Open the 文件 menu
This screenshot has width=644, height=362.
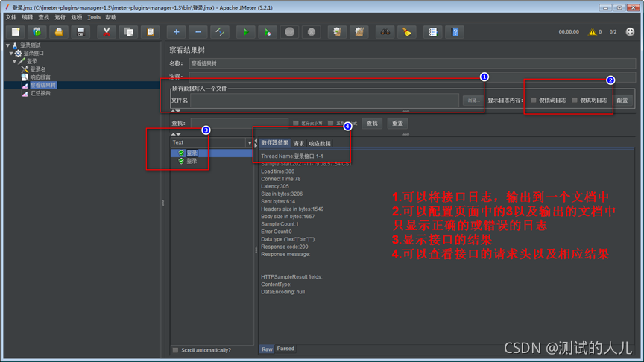(x=11, y=17)
